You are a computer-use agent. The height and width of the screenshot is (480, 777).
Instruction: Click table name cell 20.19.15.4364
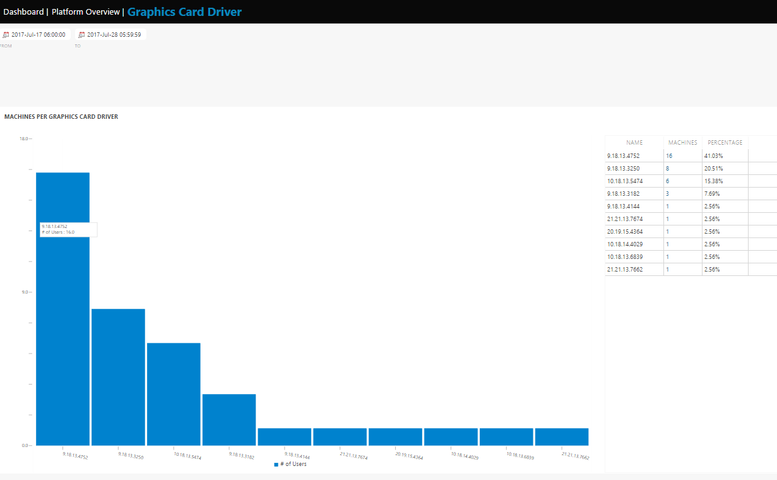(625, 232)
